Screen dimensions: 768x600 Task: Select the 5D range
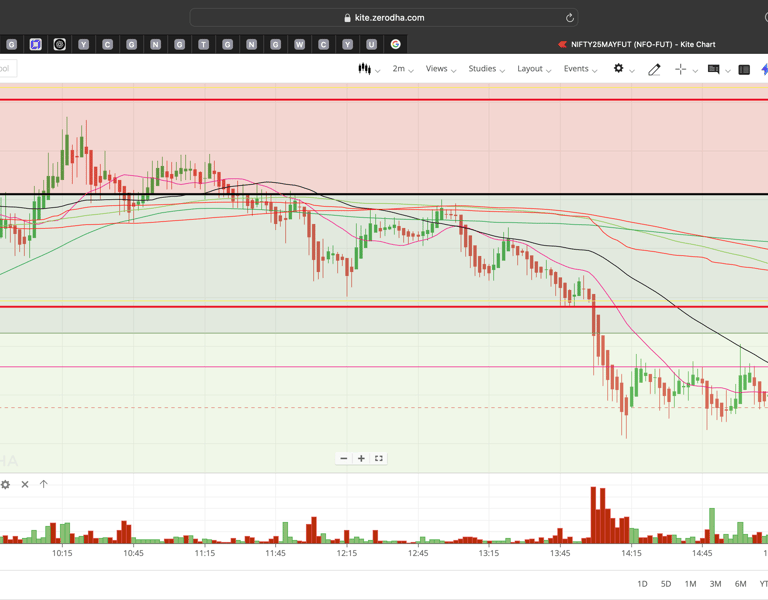click(x=666, y=584)
